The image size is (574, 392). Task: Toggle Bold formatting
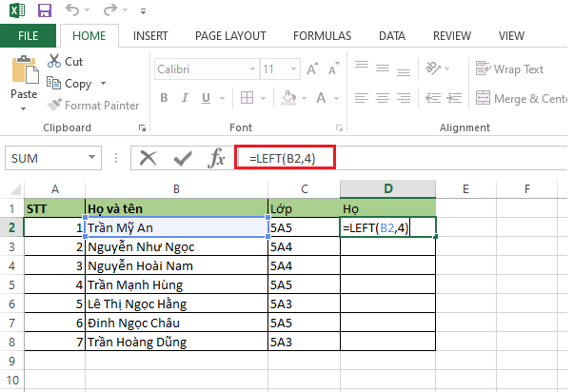164,98
